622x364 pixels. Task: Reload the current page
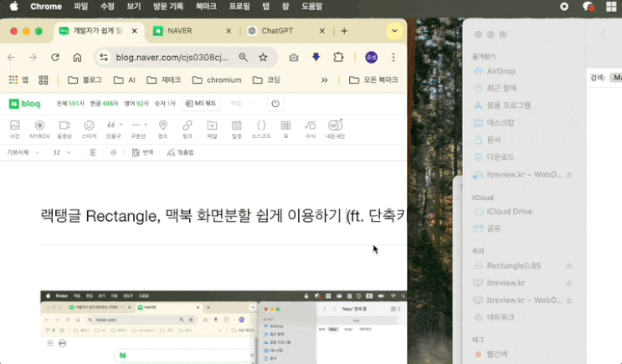tap(55, 58)
